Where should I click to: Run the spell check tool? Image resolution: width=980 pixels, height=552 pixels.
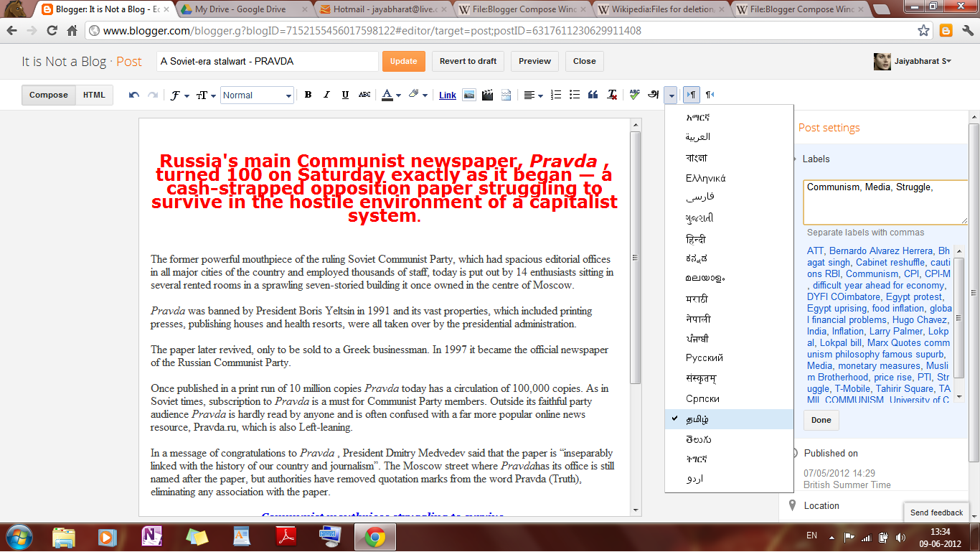[635, 95]
